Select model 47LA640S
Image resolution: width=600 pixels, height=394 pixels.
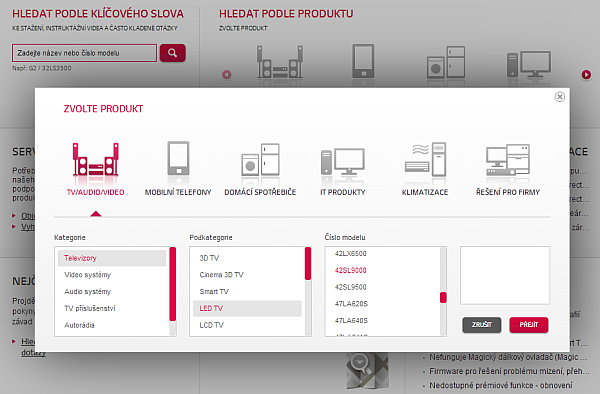(x=351, y=321)
